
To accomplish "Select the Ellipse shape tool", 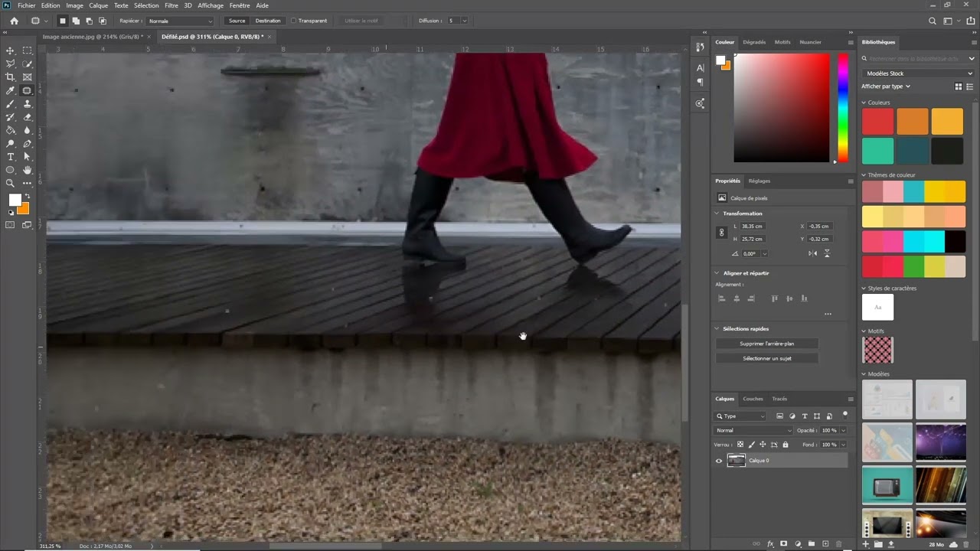I will [11, 170].
